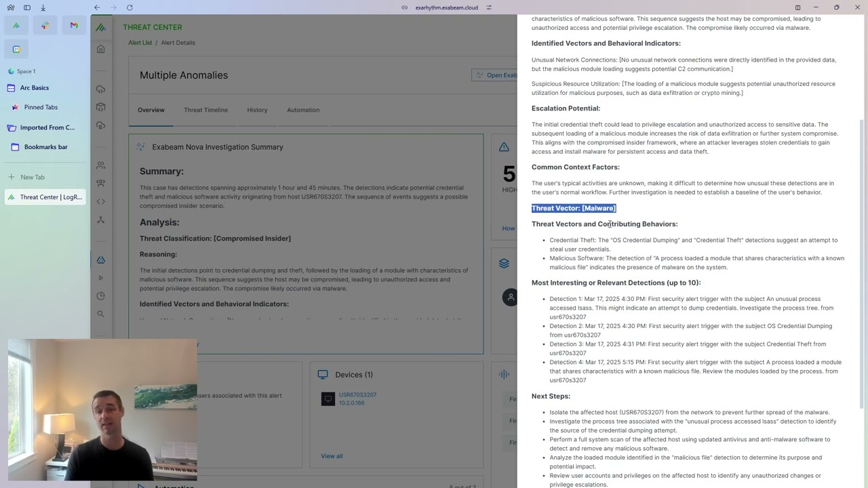Click the highlighted Threat Vector: [Malware] text
The height and width of the screenshot is (488, 868).
(x=574, y=208)
